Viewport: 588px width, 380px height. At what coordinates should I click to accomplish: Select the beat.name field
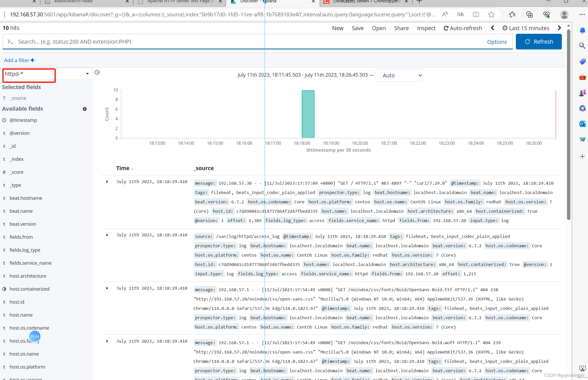pyautogui.click(x=21, y=211)
